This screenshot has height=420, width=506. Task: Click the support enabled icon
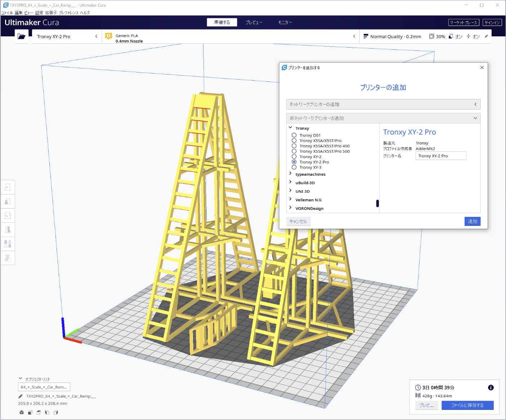pyautogui.click(x=451, y=36)
